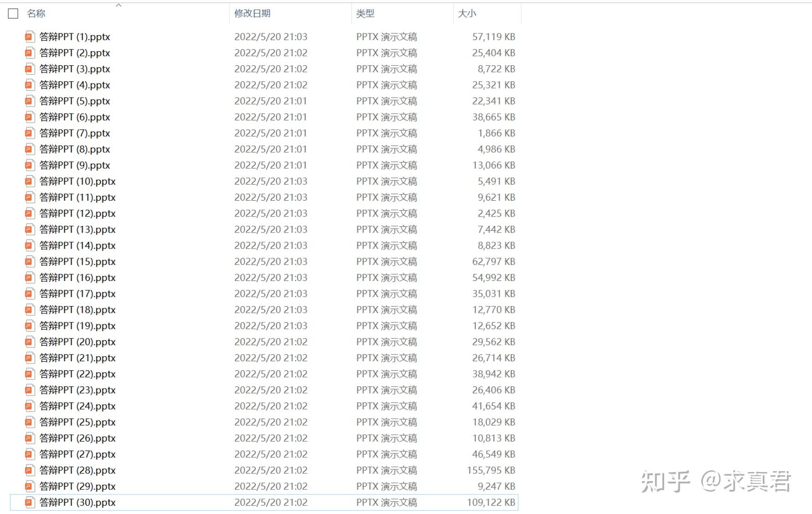Screen dimensions: 812x514
Task: Click the icon of 答辩PPT (10).pptx
Action: point(30,181)
